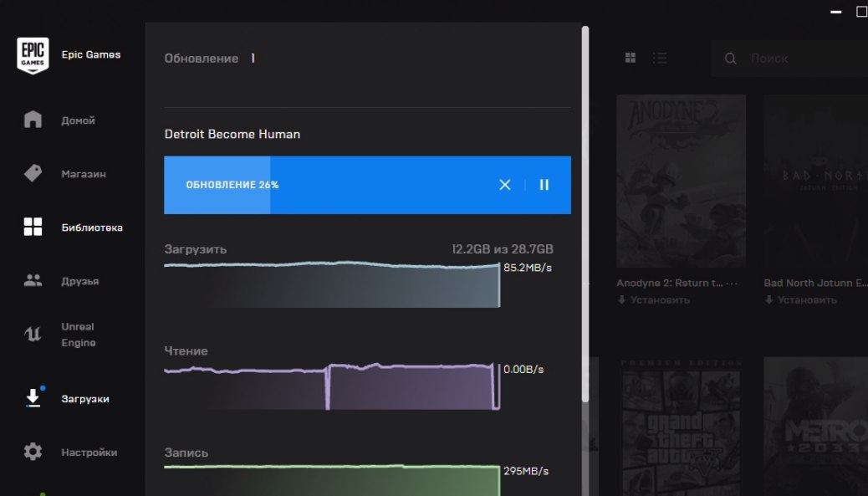
Task: Open the Anodyne 2 game cover
Action: 681,181
